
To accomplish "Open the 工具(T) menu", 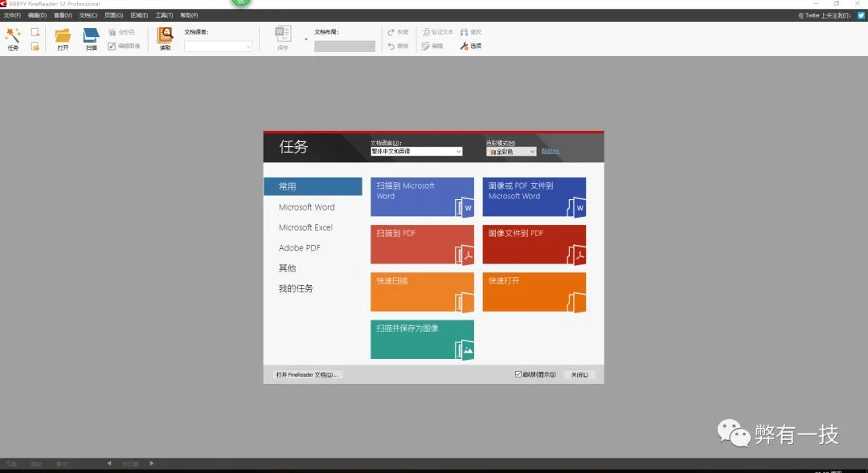I will pos(164,15).
